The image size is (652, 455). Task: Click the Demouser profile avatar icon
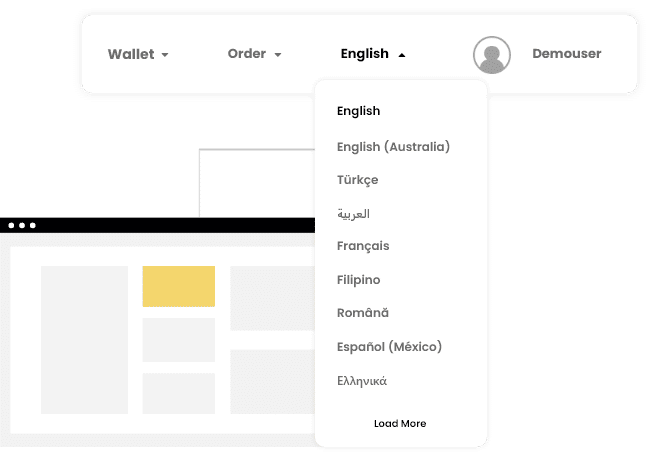[491, 55]
